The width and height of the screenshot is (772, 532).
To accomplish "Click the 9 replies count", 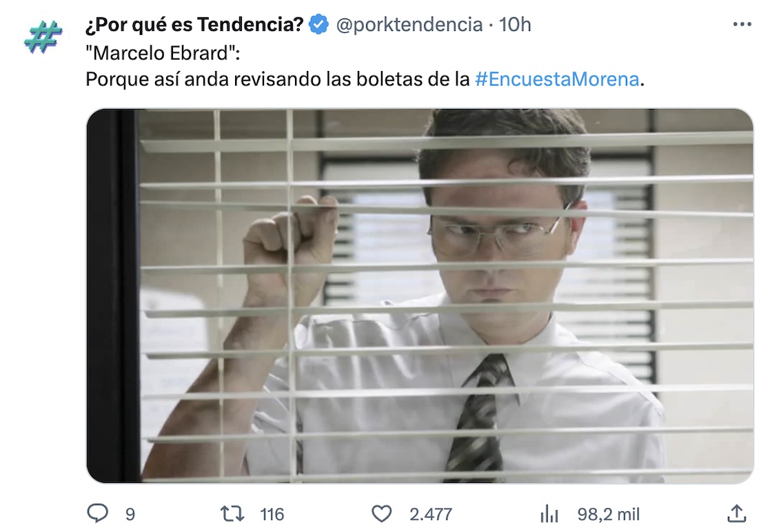I will [x=130, y=514].
